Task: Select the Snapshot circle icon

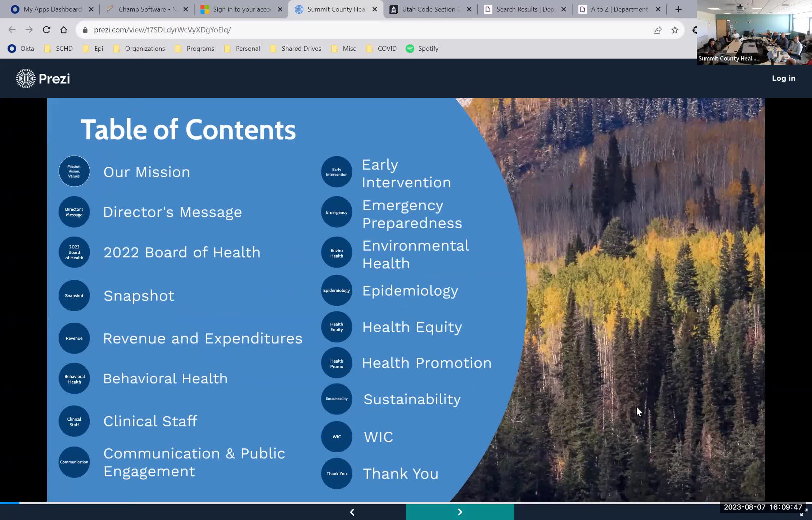Action: [74, 295]
